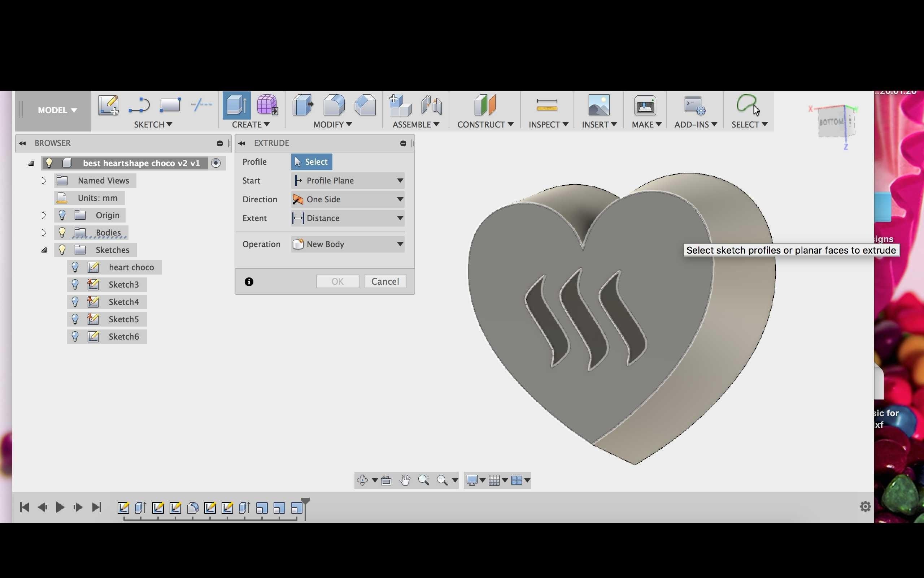Viewport: 924px width, 578px height.
Task: Open the CONSTRUCT menu
Action: (x=485, y=125)
